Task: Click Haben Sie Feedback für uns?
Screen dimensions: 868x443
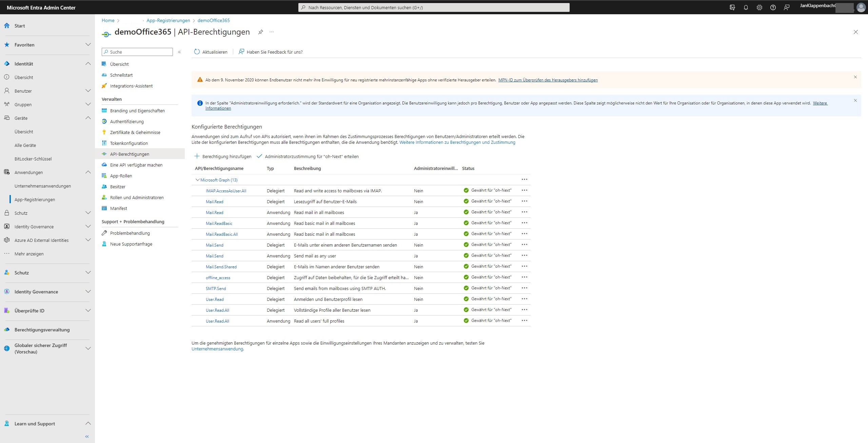Action: click(270, 52)
